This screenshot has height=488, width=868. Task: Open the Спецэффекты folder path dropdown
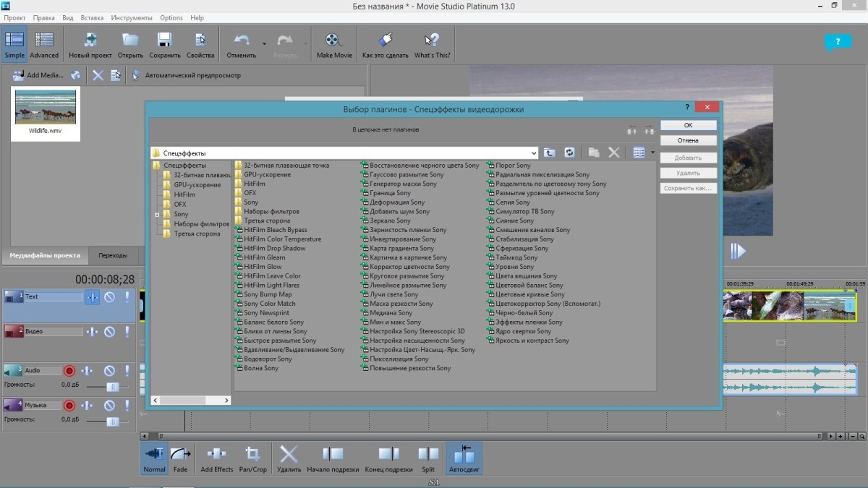coord(534,153)
